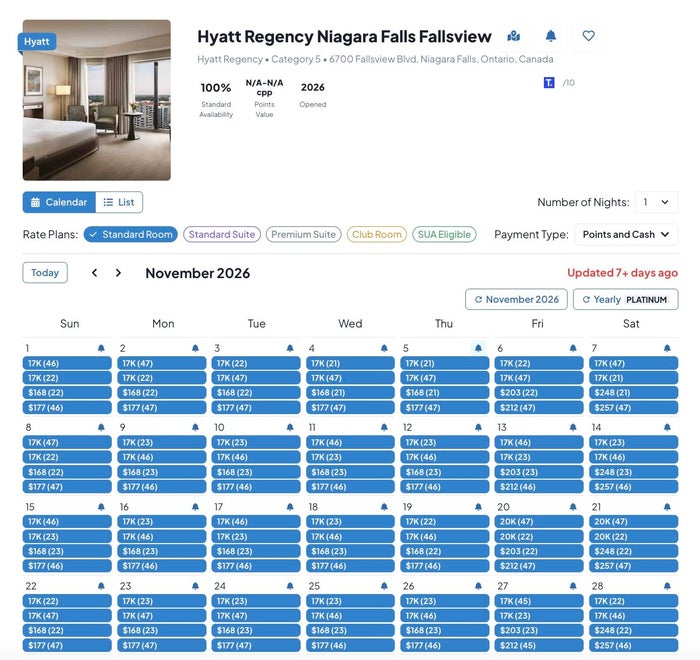700x660 pixels.
Task: Set alert bell for November 15
Action: pos(101,507)
